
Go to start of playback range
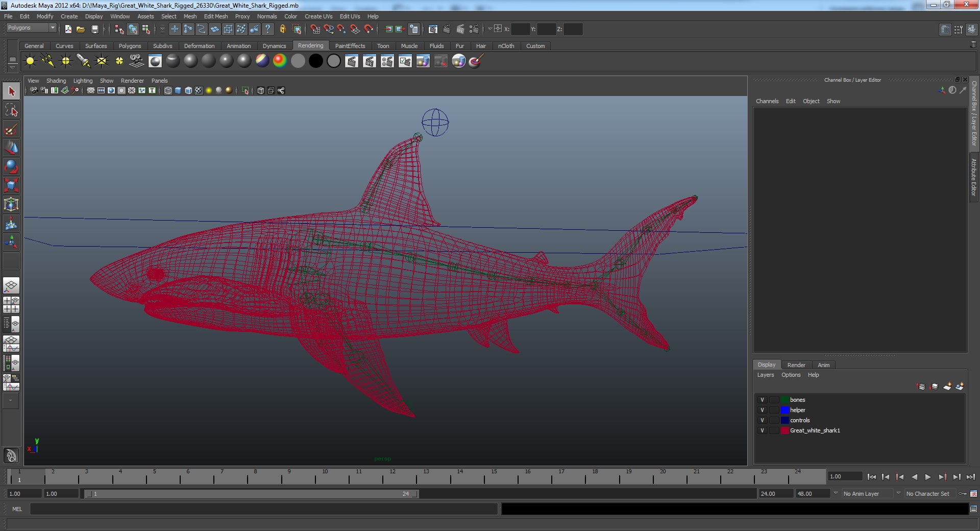coord(872,477)
